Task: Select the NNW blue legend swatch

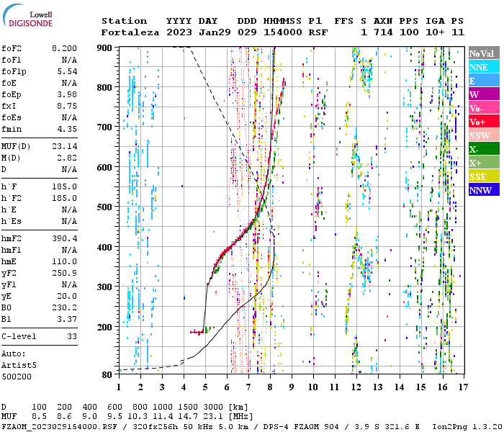Action: click(484, 190)
